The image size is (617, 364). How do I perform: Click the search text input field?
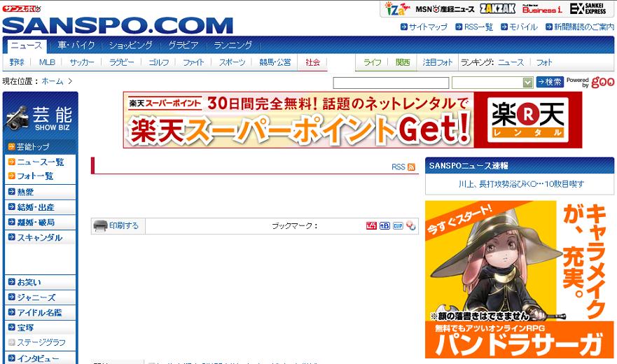pos(391,83)
